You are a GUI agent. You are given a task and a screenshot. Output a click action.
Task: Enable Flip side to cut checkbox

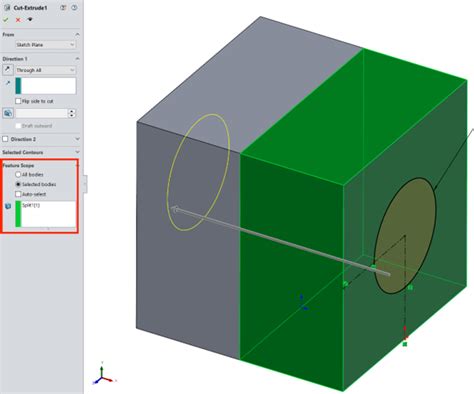point(18,101)
